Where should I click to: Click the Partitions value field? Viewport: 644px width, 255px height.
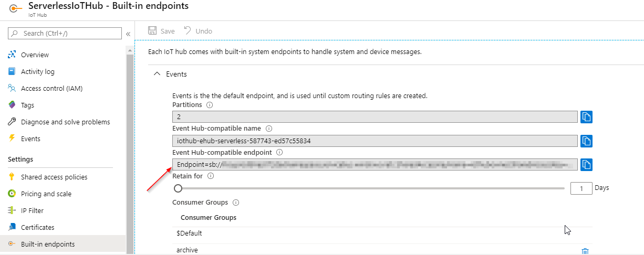point(375,116)
